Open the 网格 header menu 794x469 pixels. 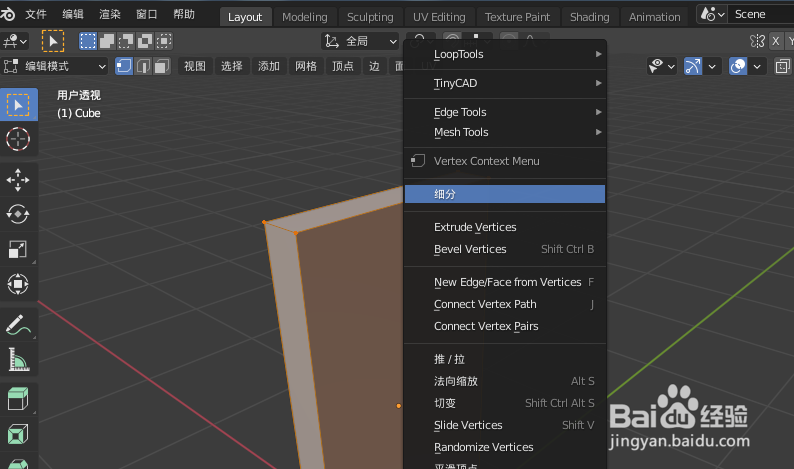pos(306,66)
